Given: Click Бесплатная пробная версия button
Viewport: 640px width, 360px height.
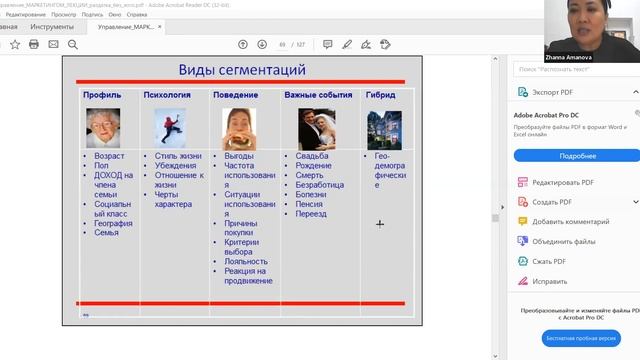Looking at the screenshot, I should 581,338.
